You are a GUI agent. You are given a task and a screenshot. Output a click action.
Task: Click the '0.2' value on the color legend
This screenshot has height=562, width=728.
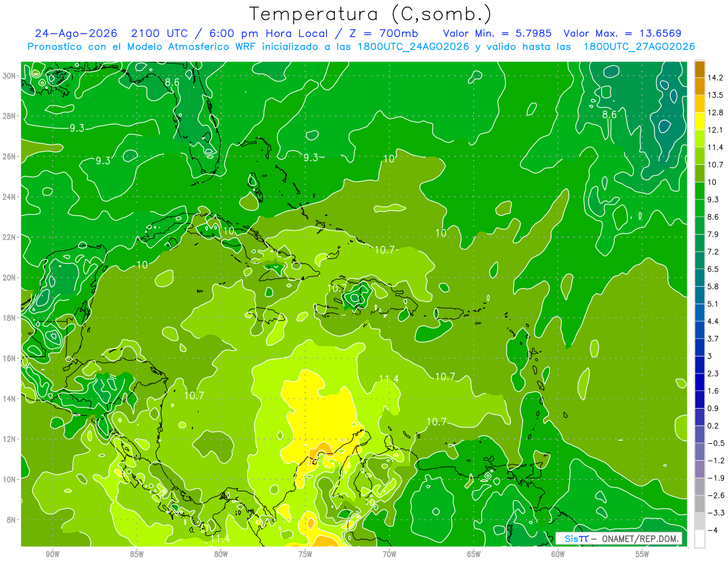tap(713, 426)
